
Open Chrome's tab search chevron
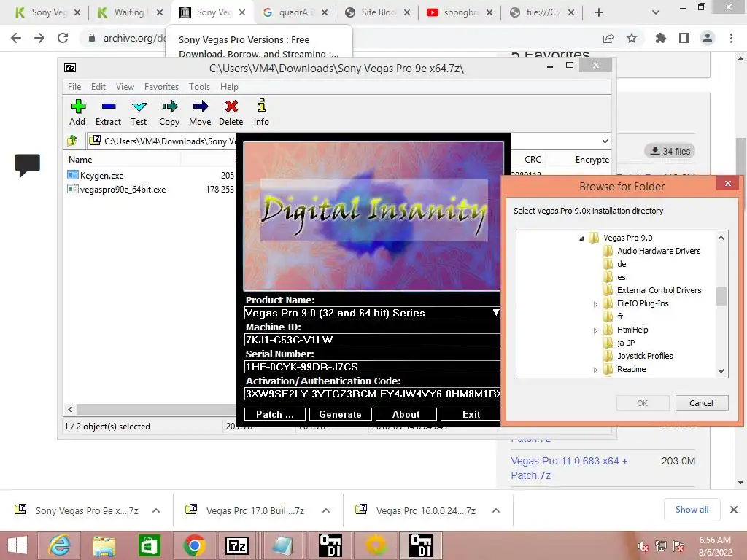pos(656,12)
